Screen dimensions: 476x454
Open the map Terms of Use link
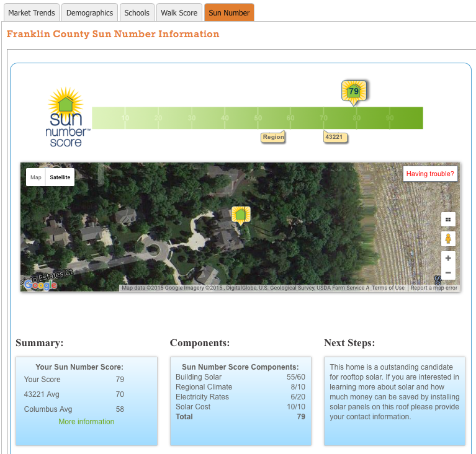tap(388, 288)
